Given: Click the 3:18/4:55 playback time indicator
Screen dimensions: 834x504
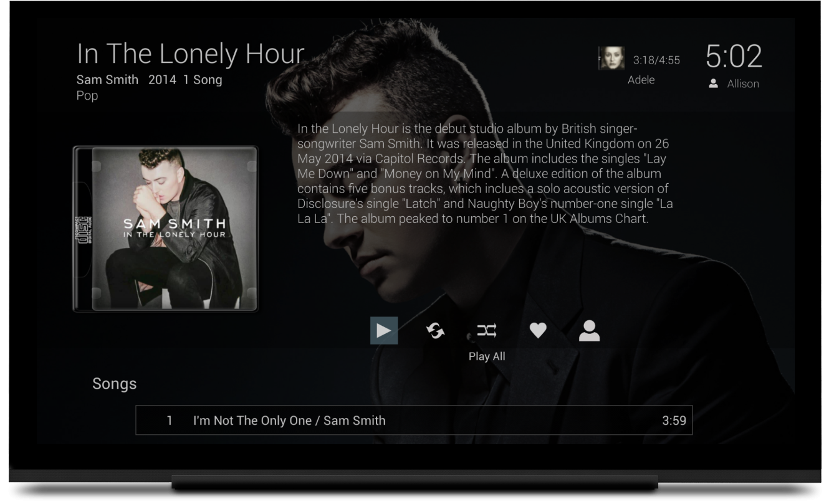Looking at the screenshot, I should (656, 60).
